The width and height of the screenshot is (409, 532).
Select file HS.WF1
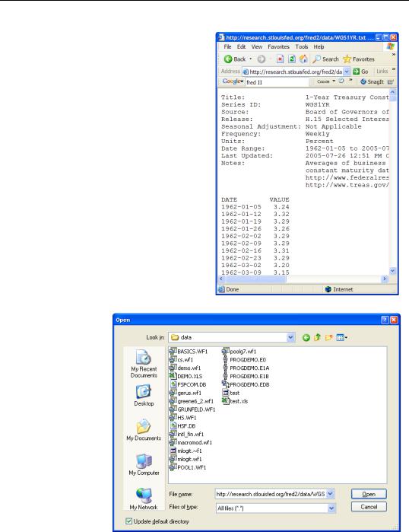pos(182,418)
